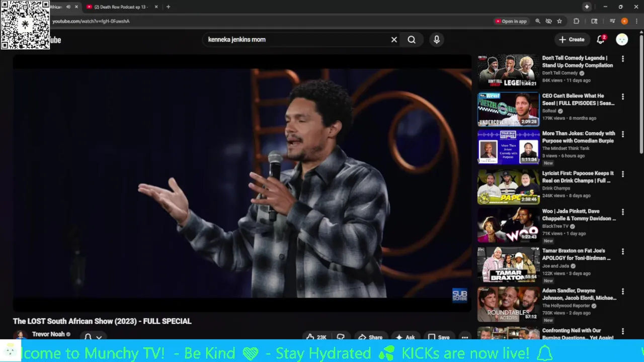Save the video to a playlist
Image resolution: width=644 pixels, height=362 pixels.
[x=439, y=337]
